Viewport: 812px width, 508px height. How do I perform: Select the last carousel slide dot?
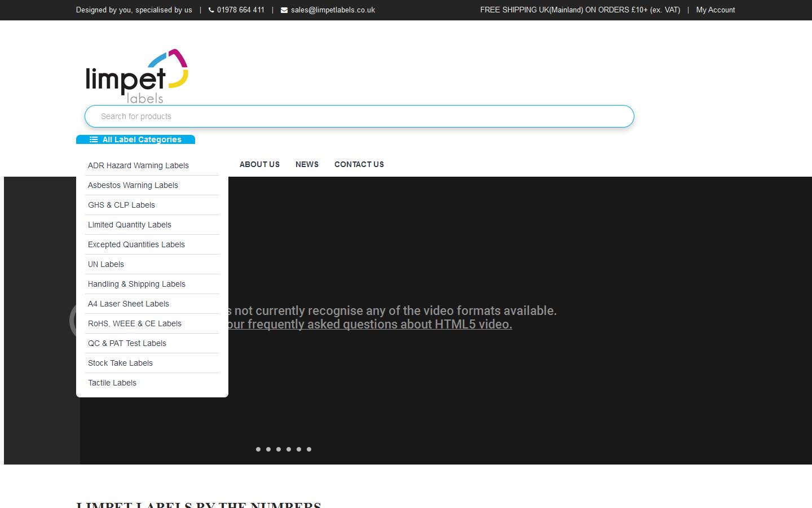pos(309,449)
